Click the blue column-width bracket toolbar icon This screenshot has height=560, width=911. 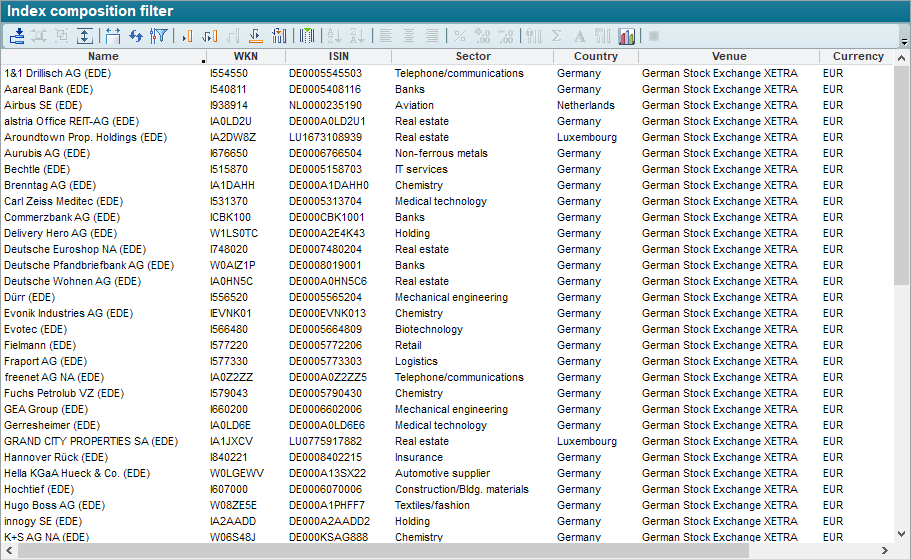click(x=112, y=36)
